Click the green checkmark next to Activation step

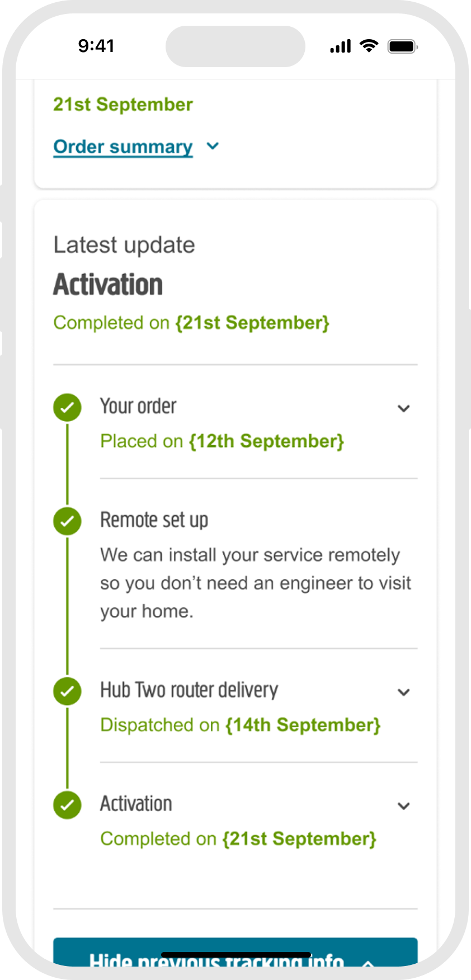point(67,805)
